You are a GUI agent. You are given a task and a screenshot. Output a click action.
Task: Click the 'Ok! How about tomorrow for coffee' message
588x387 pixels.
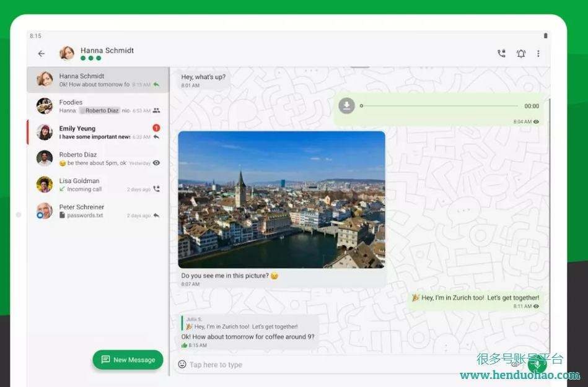pyautogui.click(x=248, y=337)
